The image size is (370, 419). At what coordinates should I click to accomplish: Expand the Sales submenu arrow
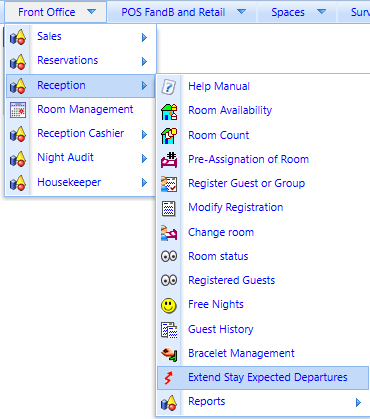pos(144,37)
